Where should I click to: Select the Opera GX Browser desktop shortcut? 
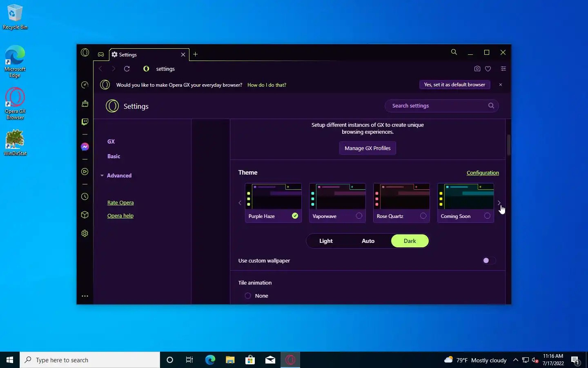pos(15,104)
